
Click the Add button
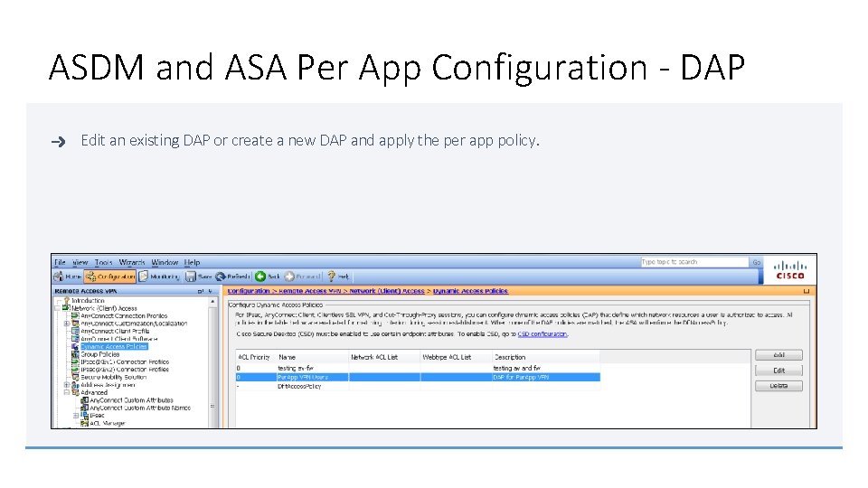coord(778,355)
